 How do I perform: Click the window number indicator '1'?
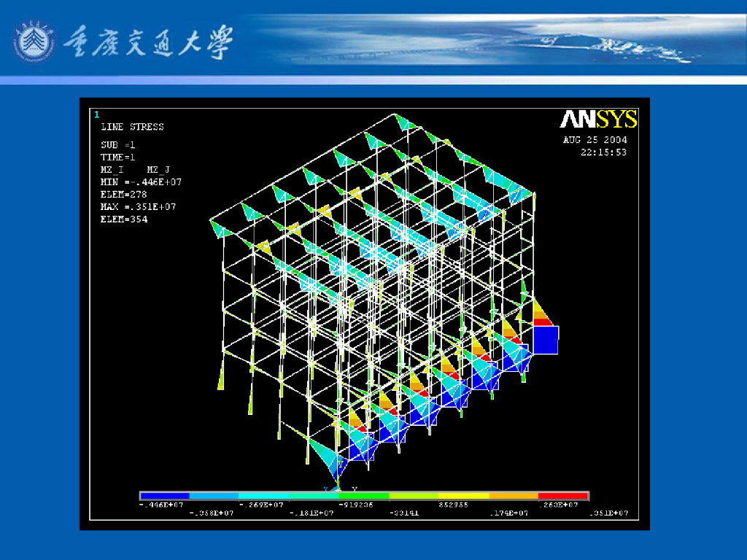(x=96, y=113)
